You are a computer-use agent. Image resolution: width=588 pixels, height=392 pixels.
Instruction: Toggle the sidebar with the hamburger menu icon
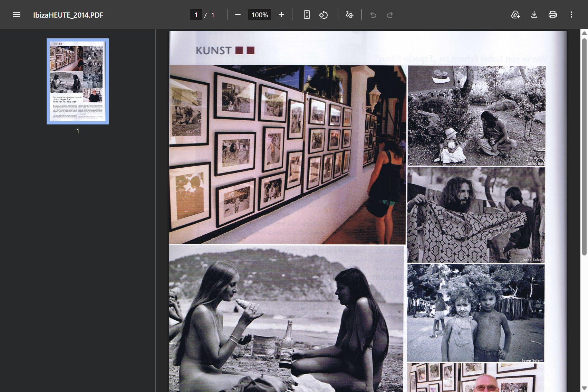coord(17,15)
